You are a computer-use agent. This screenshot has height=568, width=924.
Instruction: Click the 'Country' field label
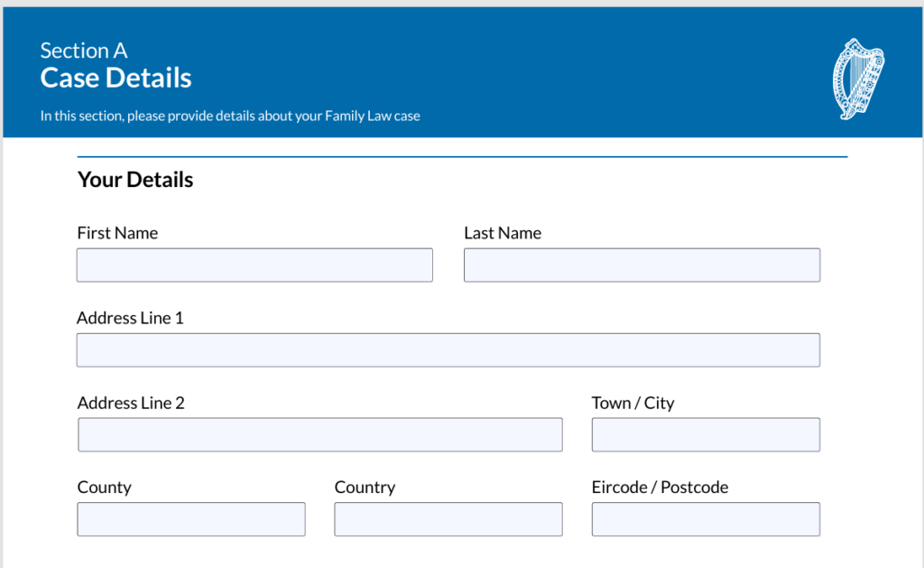365,488
